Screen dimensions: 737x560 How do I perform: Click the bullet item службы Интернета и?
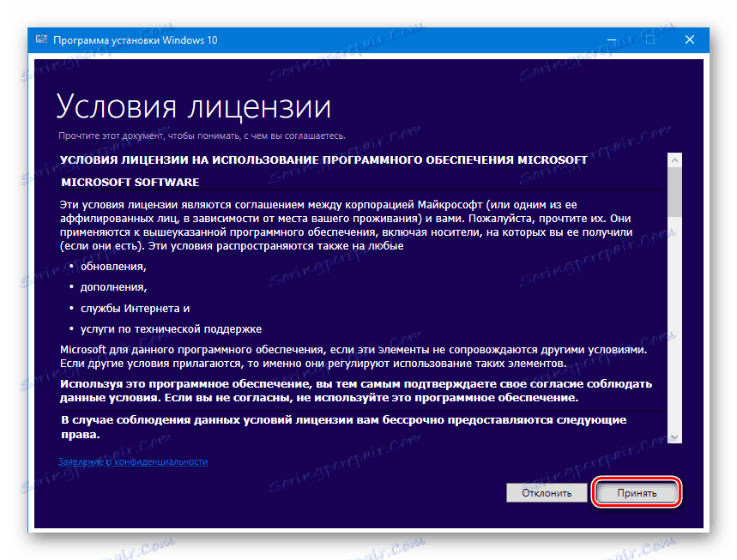coord(135,308)
